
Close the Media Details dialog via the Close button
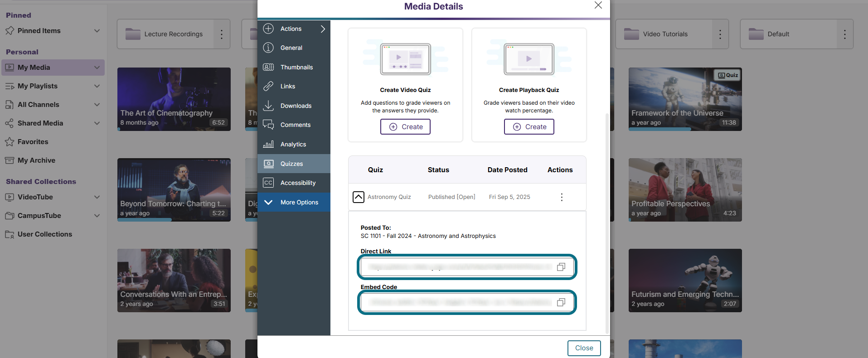coord(584,348)
